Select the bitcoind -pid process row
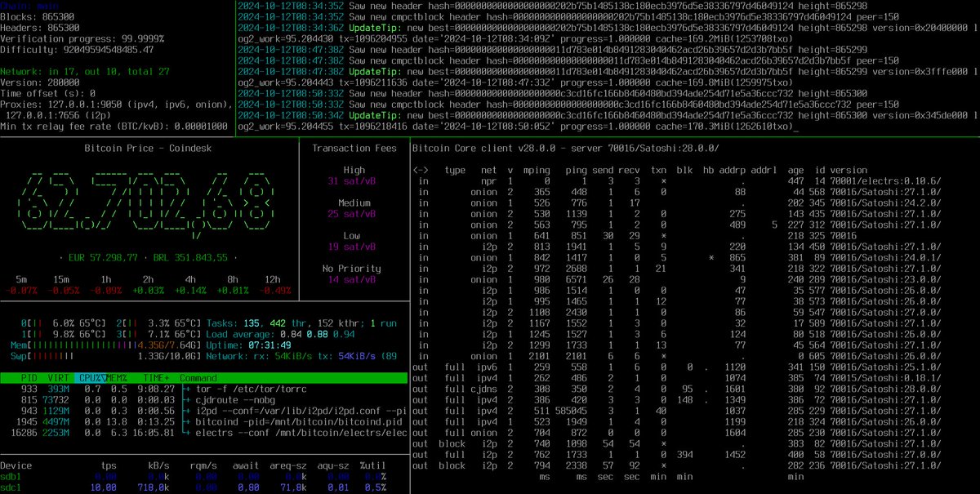 pos(204,421)
